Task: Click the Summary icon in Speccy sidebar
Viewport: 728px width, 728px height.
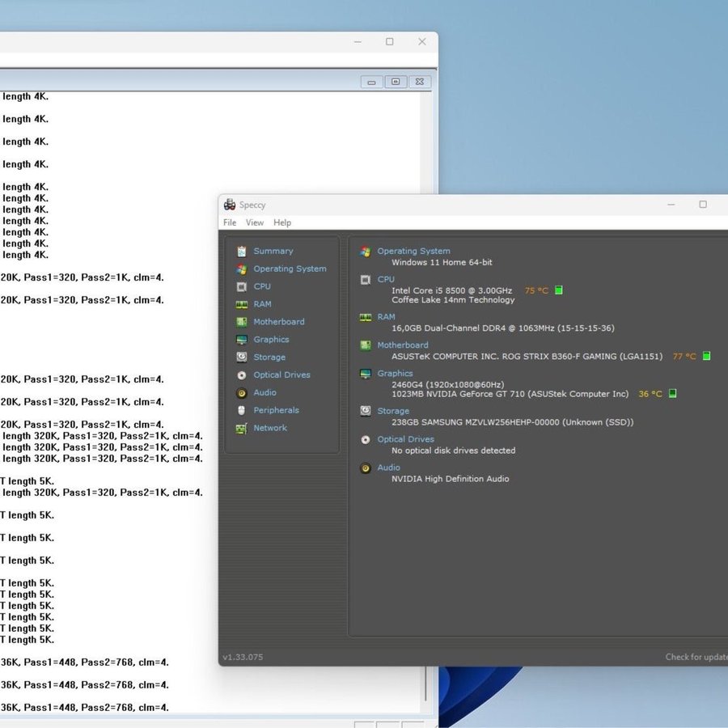Action: (x=241, y=252)
